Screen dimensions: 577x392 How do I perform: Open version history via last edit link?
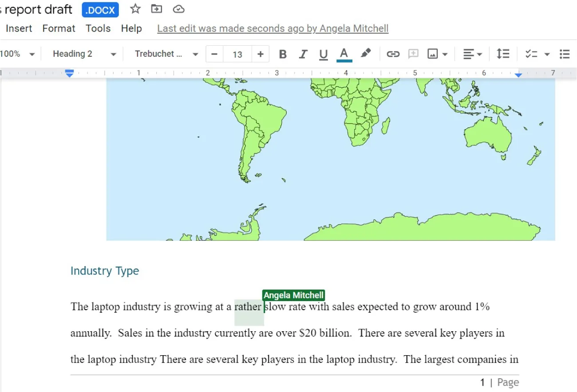[x=273, y=28]
